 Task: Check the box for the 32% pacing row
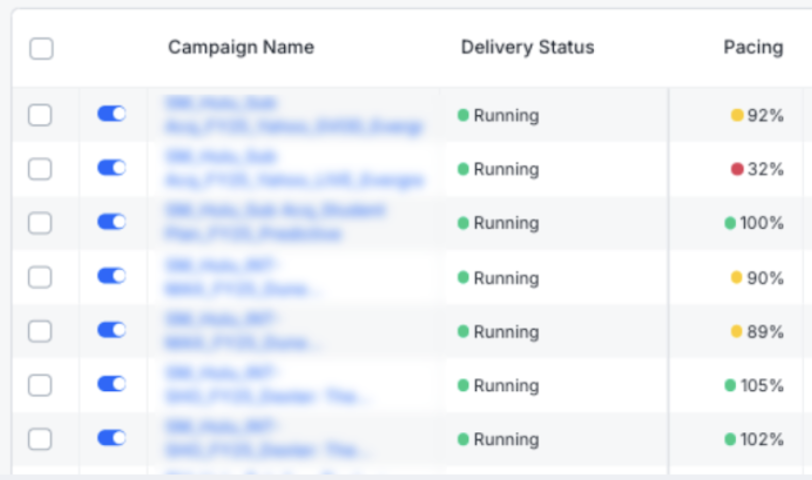click(40, 169)
